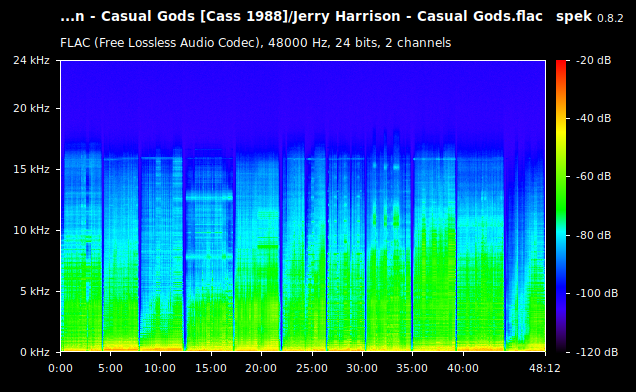Click the '24 kHz' frequency axis label
Viewport: 636px width, 392px height.
coord(31,60)
